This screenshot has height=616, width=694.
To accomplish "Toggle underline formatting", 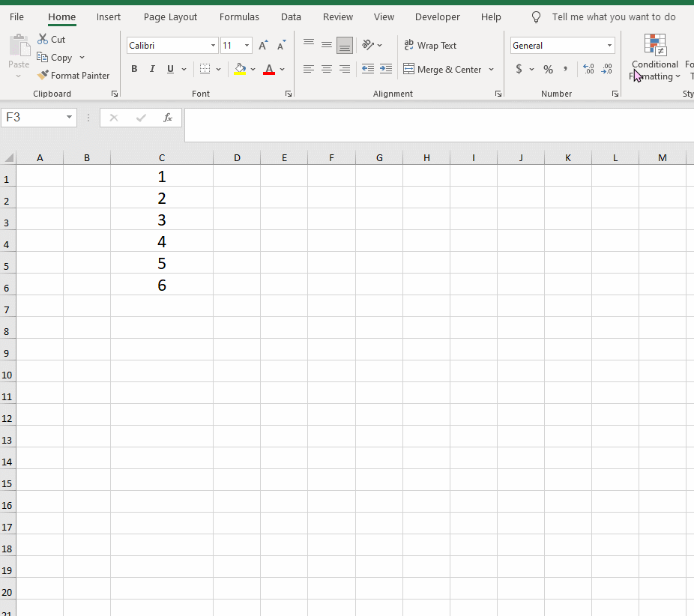I will pos(170,69).
